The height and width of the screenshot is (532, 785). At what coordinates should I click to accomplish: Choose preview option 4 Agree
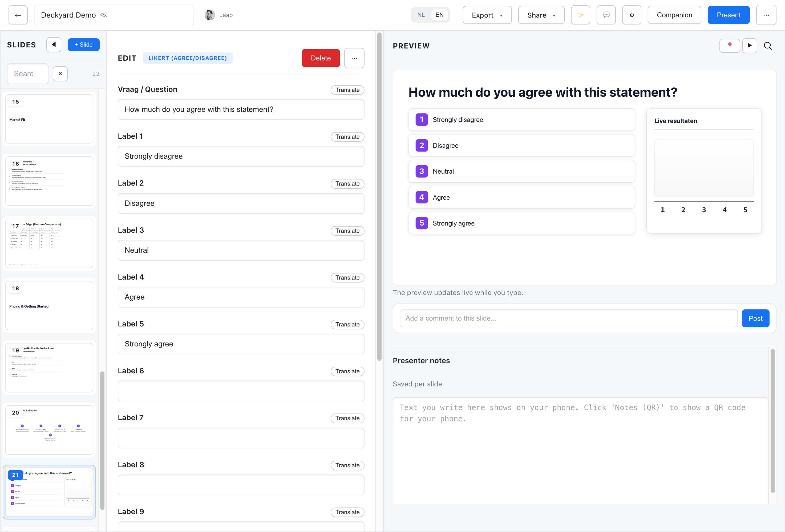(521, 197)
